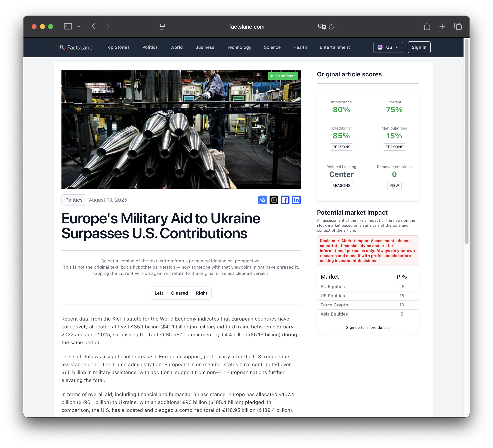
Task: Go to Business section
Action: [205, 47]
